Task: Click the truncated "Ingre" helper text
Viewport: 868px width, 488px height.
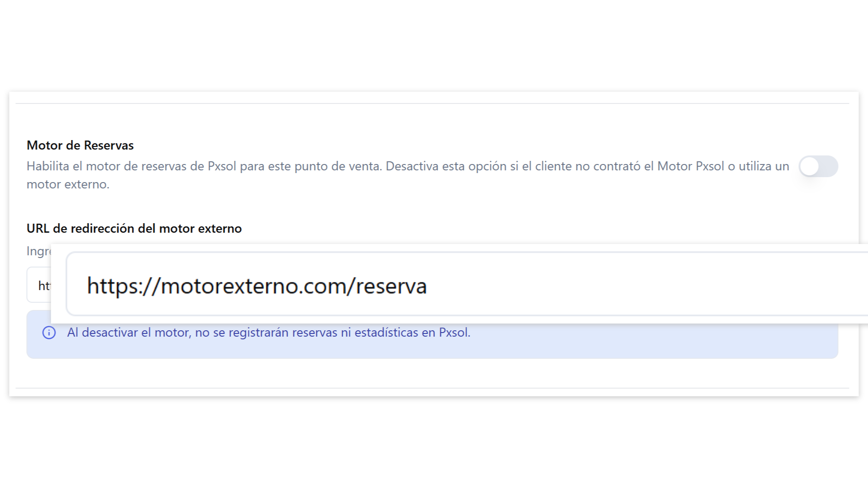Action: pos(38,251)
